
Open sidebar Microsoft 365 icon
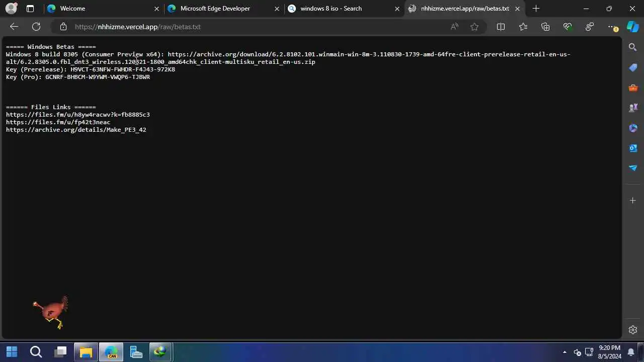(633, 128)
